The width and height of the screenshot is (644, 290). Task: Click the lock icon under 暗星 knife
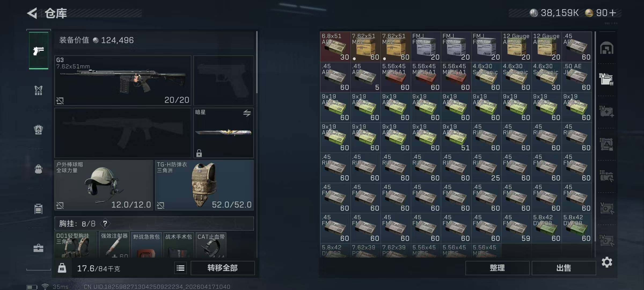tap(199, 153)
